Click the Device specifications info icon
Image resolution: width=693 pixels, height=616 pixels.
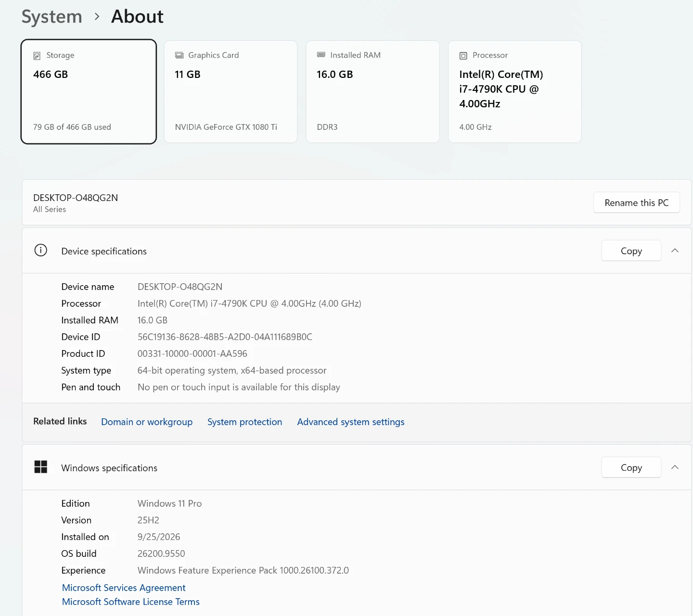tap(41, 251)
